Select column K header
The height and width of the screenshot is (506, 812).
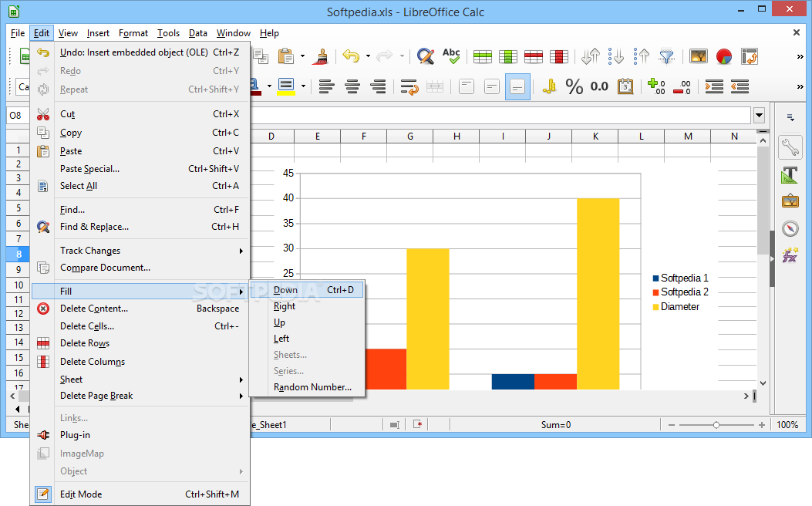click(595, 137)
